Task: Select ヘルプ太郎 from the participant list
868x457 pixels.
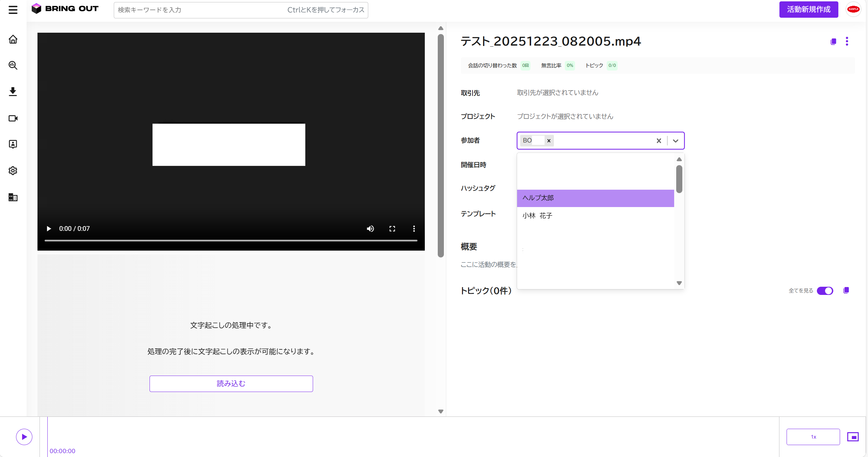Action: pyautogui.click(x=595, y=198)
